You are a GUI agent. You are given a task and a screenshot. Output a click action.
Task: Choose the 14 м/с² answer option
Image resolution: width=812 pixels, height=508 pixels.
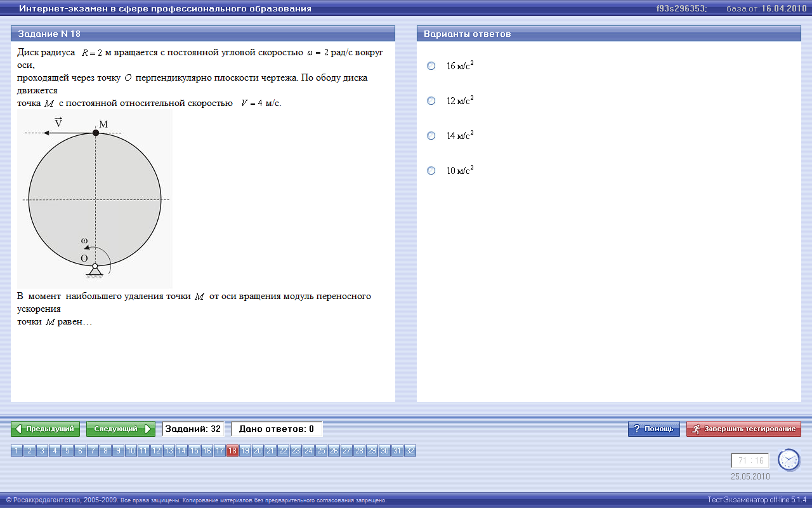[x=431, y=136]
